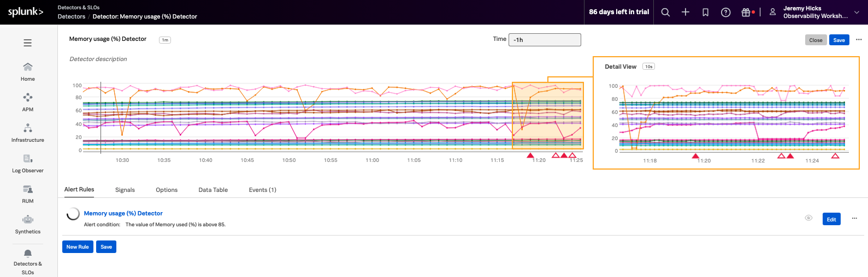Switch to the Data Table tab
Screen dimensions: 868x277
click(x=213, y=190)
